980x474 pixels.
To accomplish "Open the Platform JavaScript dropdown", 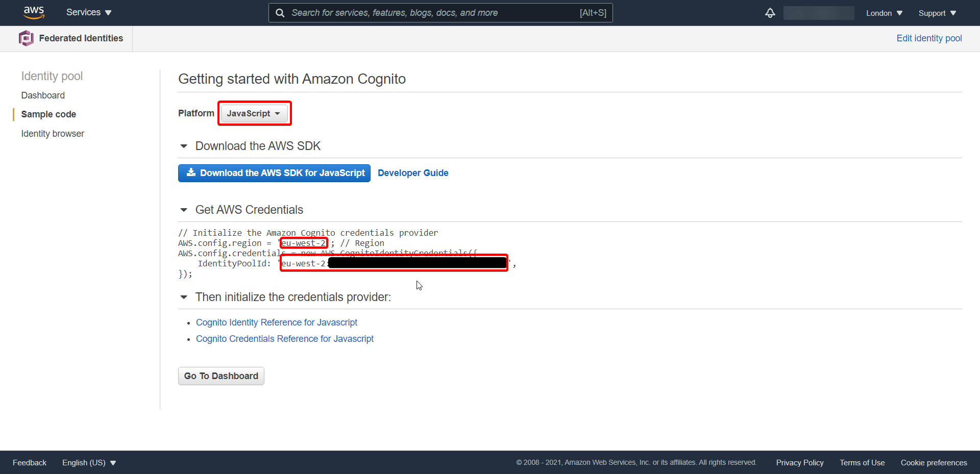I will click(254, 113).
